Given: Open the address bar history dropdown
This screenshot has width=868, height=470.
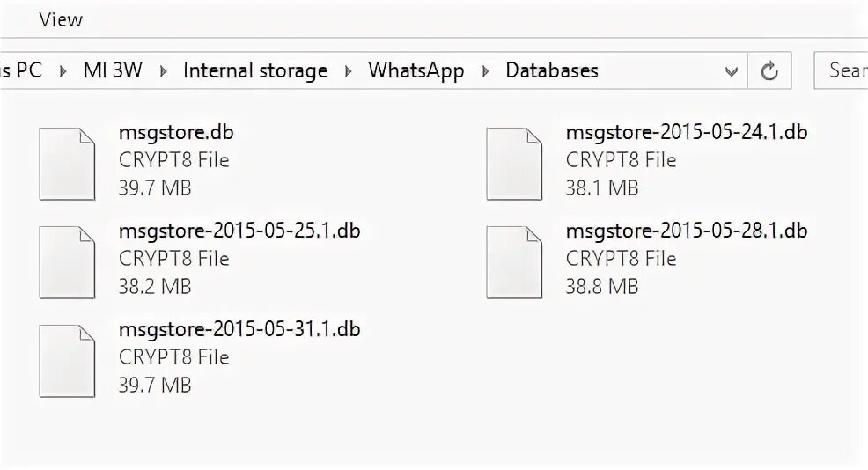Looking at the screenshot, I should pos(731,71).
